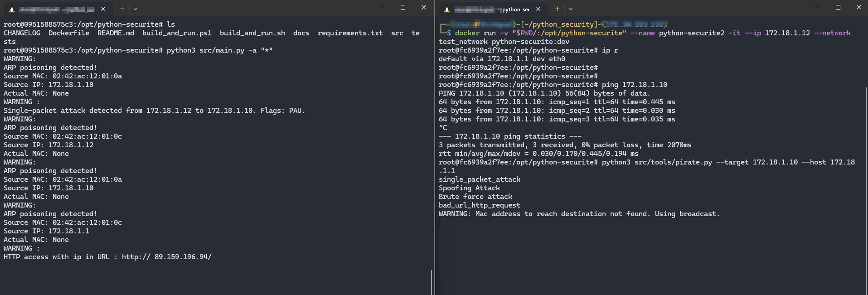Click the 'python3 src/tools/pirate.py' command line
Screen dimensions: 868x295
[x=647, y=162]
